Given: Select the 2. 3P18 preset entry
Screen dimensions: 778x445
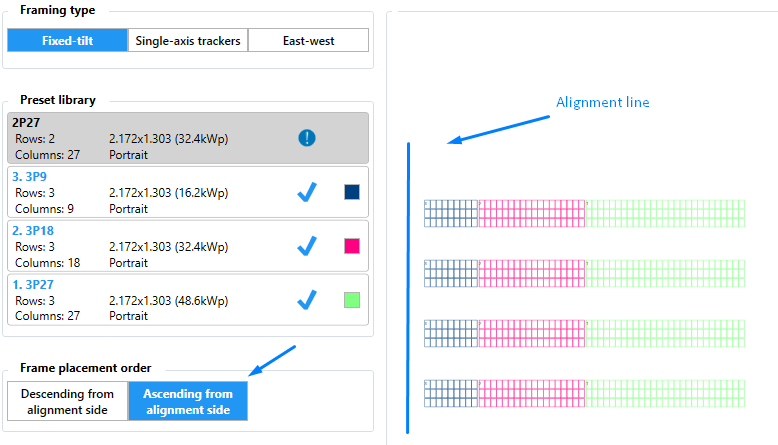Looking at the screenshot, I should 150,245.
